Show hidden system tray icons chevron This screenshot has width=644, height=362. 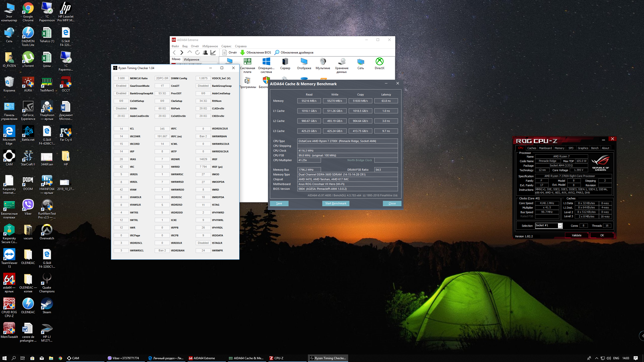596,358
